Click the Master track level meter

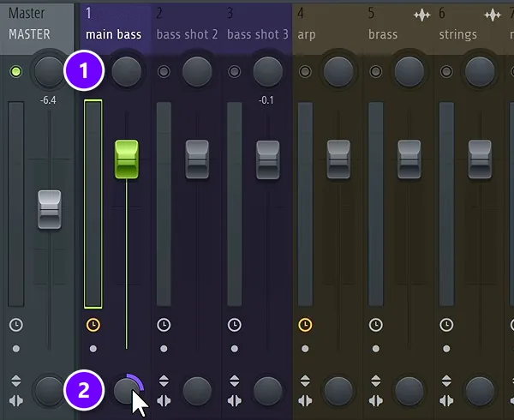(x=16, y=204)
